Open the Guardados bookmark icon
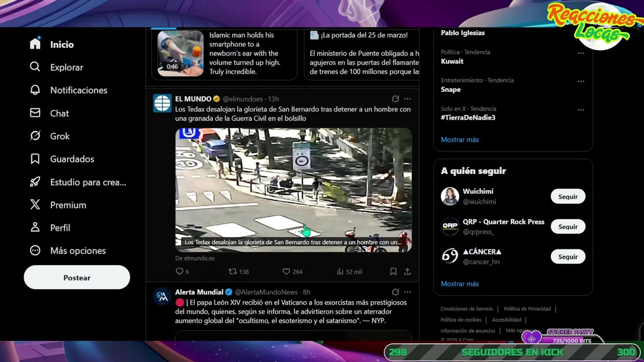 [x=35, y=159]
